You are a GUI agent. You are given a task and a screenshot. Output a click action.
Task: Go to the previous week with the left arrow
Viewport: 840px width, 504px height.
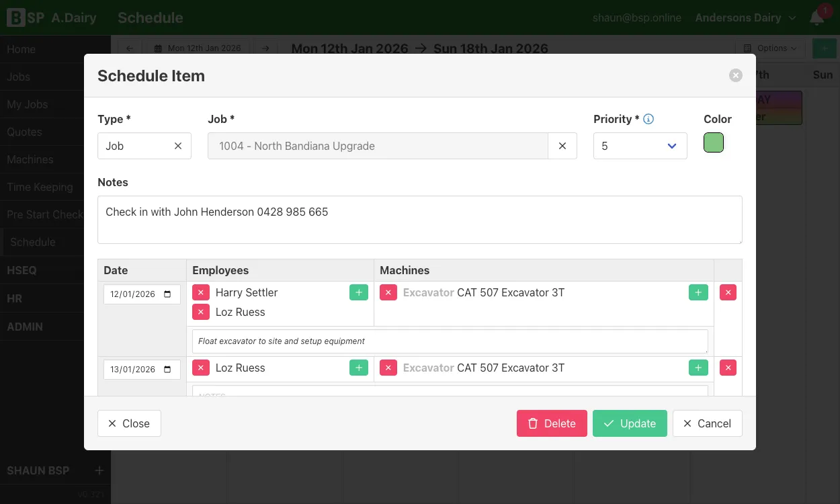pos(130,48)
